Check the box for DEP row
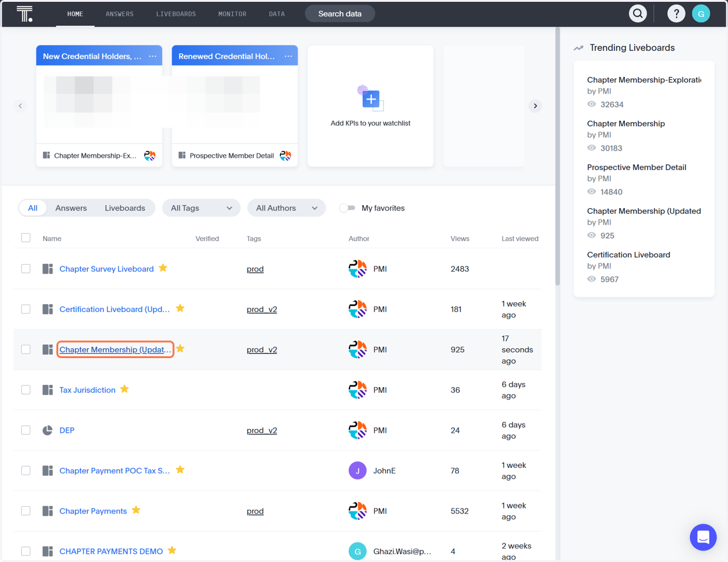Screen dimensions: 728x562 (25, 430)
